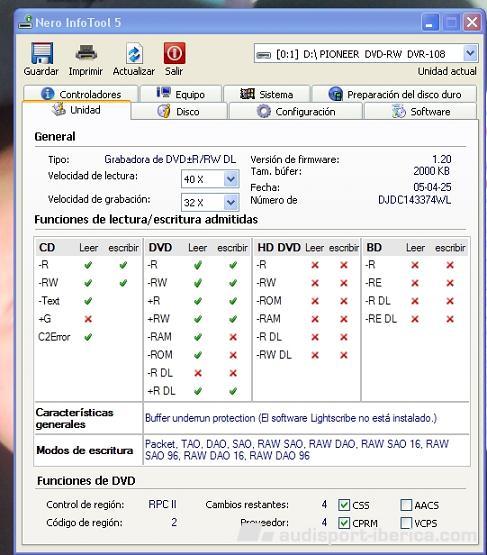Open the drive selection dropdown arrow
This screenshot has width=487, height=555.
click(x=470, y=53)
